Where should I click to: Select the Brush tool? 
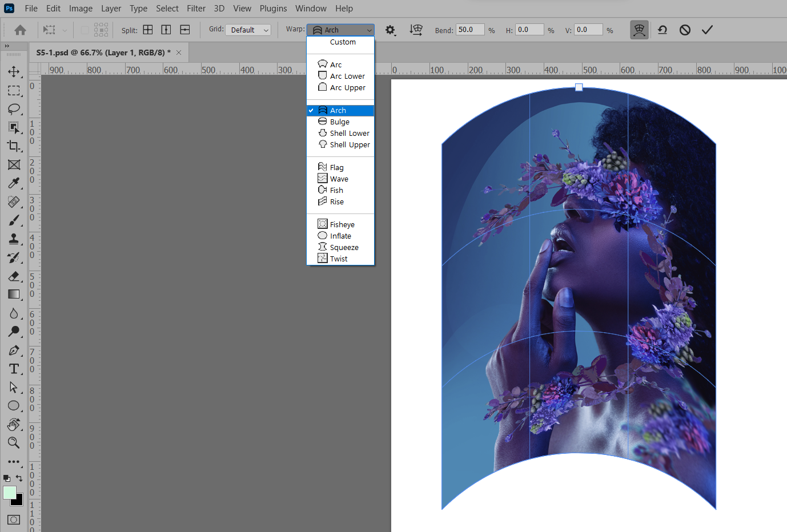click(x=14, y=220)
